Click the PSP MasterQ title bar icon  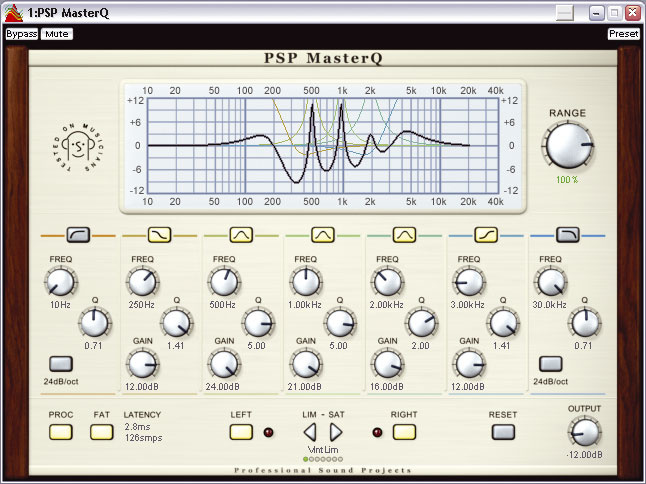click(x=13, y=13)
